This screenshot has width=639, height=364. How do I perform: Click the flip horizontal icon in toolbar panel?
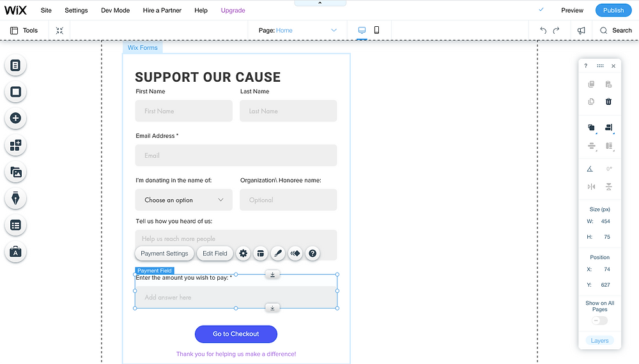591,186
